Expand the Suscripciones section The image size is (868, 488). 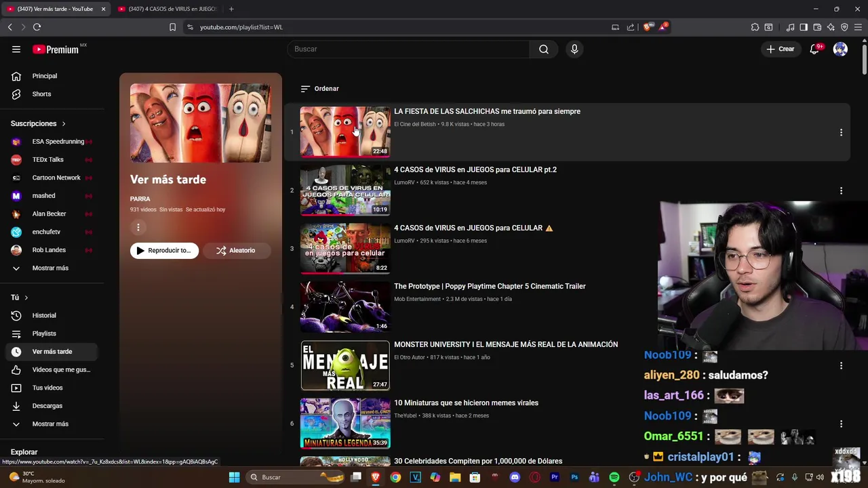(38, 123)
